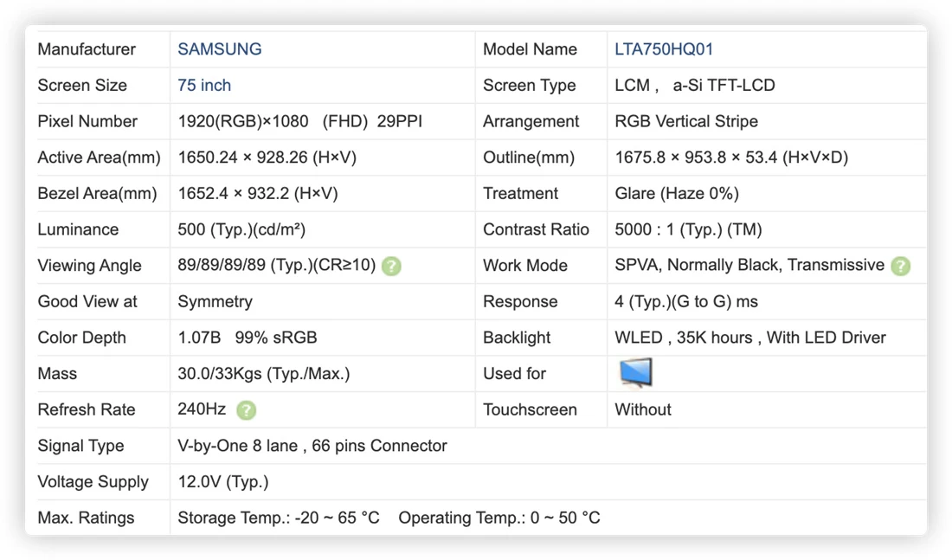Click the Touchscreen label

click(x=530, y=409)
